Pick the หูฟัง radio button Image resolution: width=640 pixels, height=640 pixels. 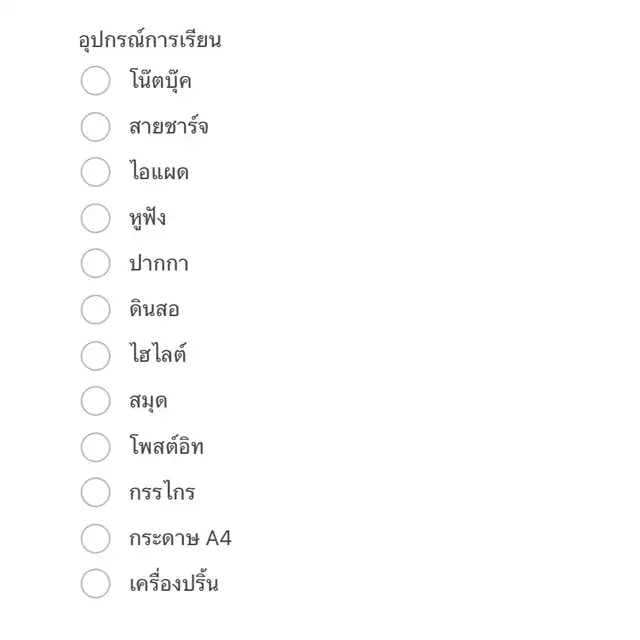96,218
